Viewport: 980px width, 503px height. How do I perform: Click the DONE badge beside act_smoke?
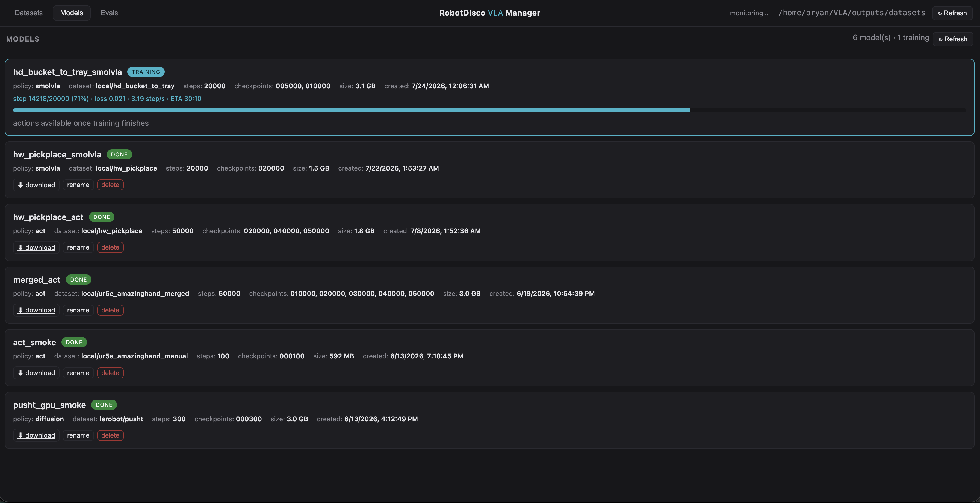pyautogui.click(x=74, y=342)
